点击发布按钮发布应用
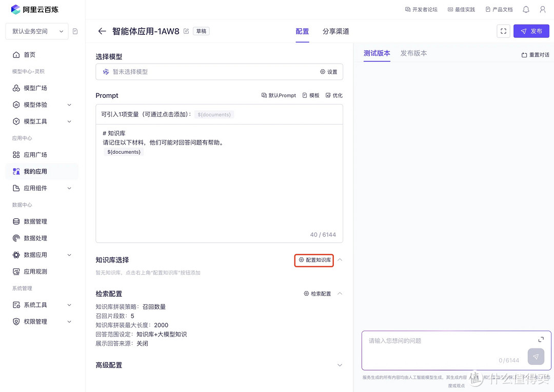Screen dimensions: 554x392 (x=531, y=31)
